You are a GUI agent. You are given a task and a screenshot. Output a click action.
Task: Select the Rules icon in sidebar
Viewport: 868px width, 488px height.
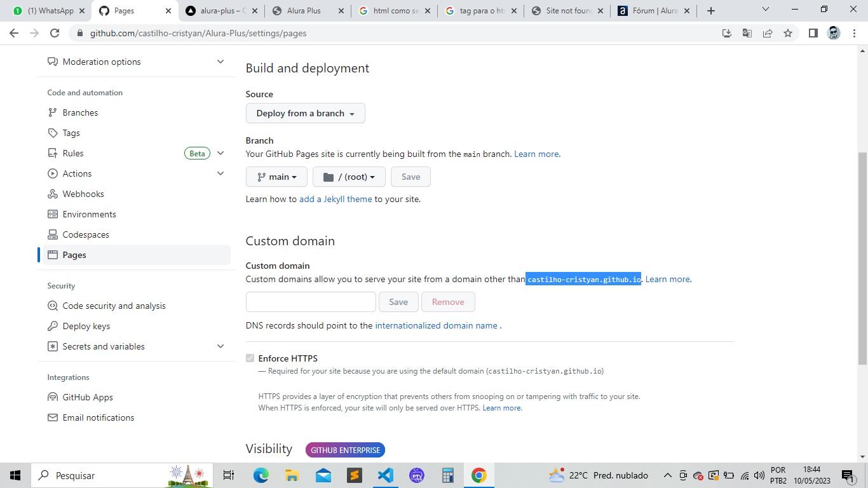click(53, 153)
